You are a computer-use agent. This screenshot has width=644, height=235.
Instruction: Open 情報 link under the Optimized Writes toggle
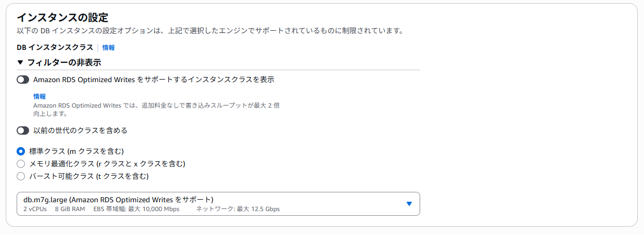[x=39, y=96]
